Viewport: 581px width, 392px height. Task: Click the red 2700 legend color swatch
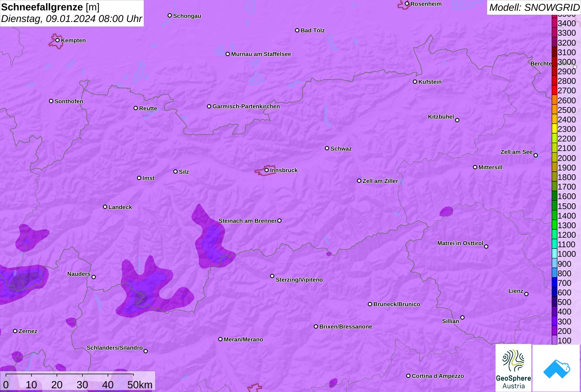(554, 90)
